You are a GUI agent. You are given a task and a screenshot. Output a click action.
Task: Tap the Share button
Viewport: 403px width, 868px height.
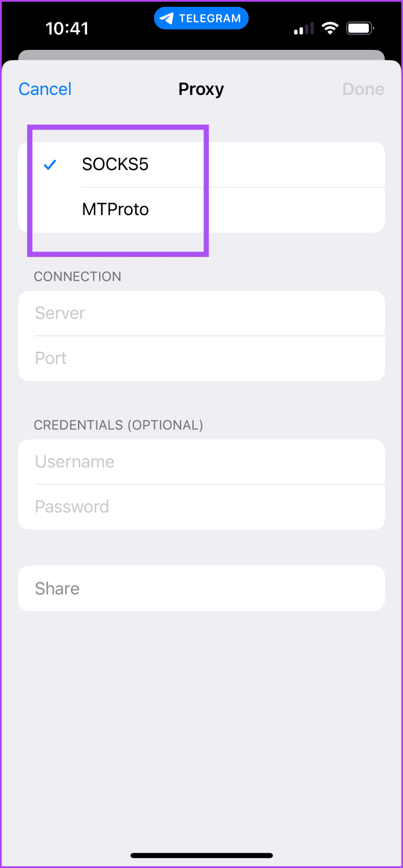tap(201, 588)
